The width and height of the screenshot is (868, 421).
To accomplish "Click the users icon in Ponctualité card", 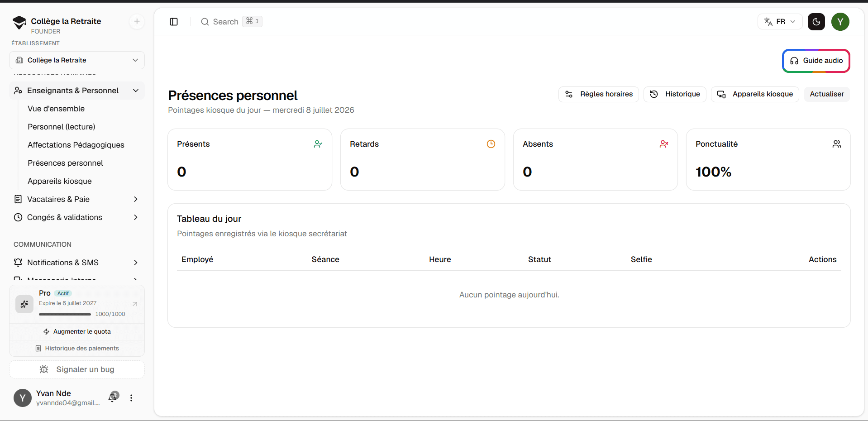I will point(837,144).
